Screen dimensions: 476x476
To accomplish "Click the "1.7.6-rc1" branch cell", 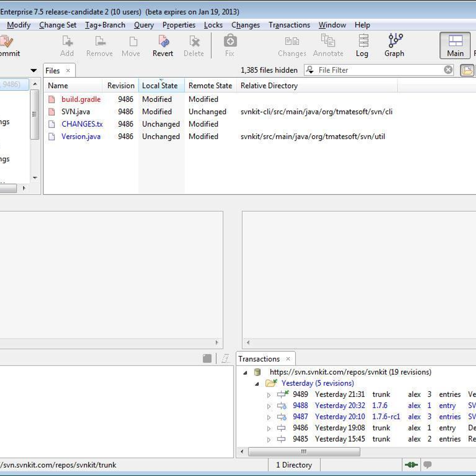I will (386, 417).
